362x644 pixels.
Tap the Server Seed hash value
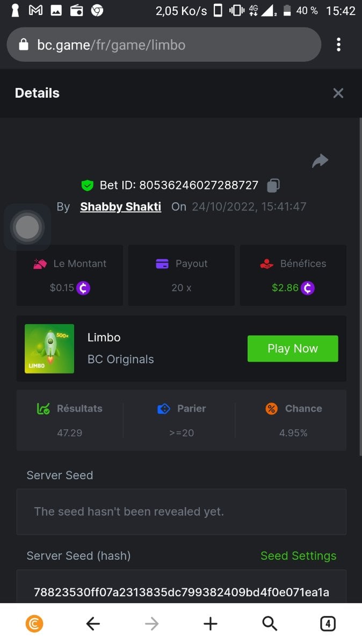(x=181, y=592)
